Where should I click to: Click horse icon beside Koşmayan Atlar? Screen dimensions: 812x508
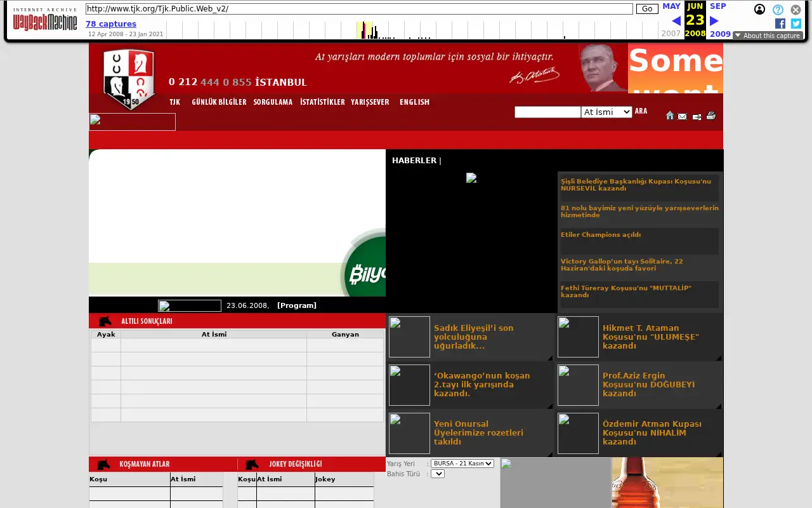pyautogui.click(x=104, y=464)
